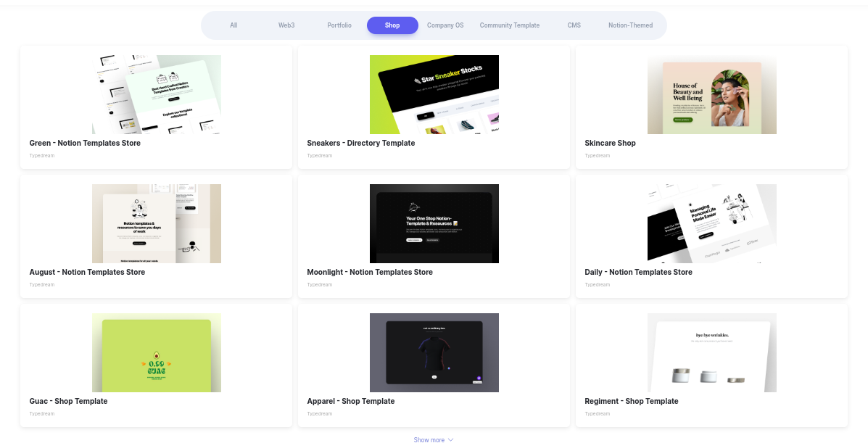Click the Regiment Shop Template title
The width and height of the screenshot is (868, 443).
click(x=631, y=402)
